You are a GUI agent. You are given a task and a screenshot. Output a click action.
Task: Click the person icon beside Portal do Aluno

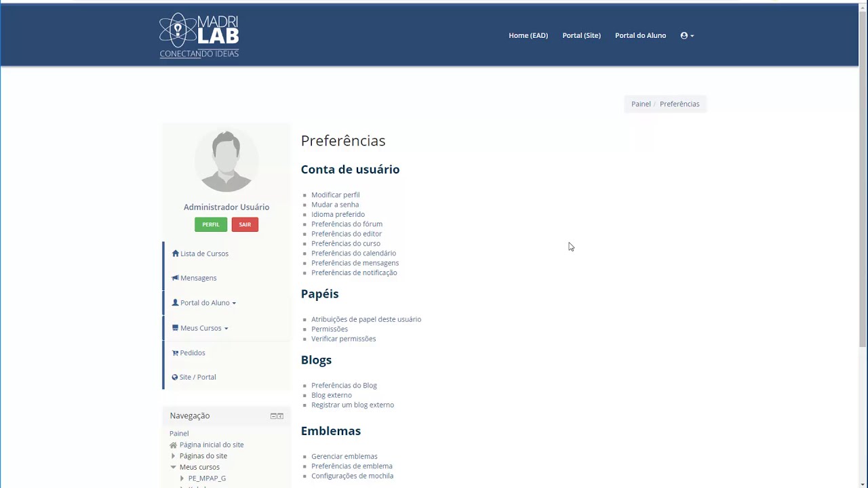(176, 303)
